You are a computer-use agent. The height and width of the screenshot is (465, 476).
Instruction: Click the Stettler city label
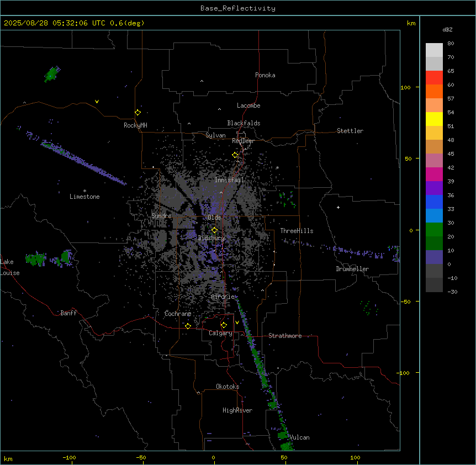click(350, 131)
